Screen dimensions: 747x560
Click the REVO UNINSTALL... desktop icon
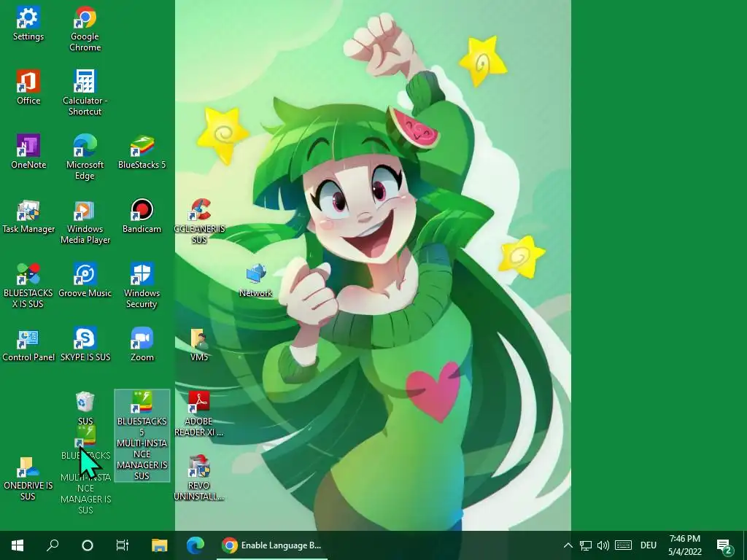click(199, 478)
